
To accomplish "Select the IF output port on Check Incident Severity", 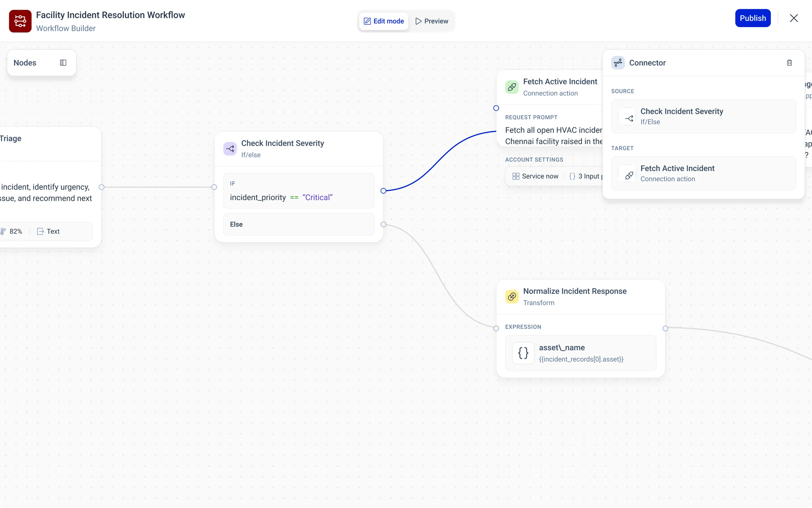I will point(383,191).
